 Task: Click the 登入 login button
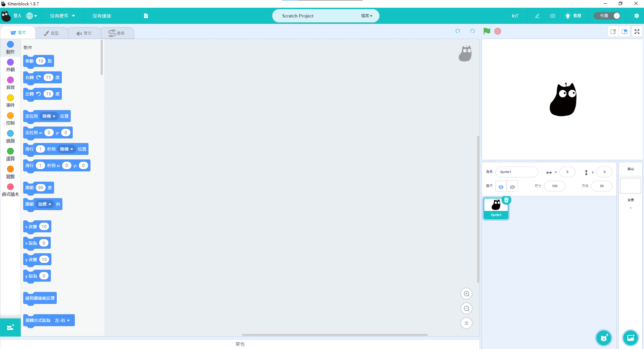point(17,16)
